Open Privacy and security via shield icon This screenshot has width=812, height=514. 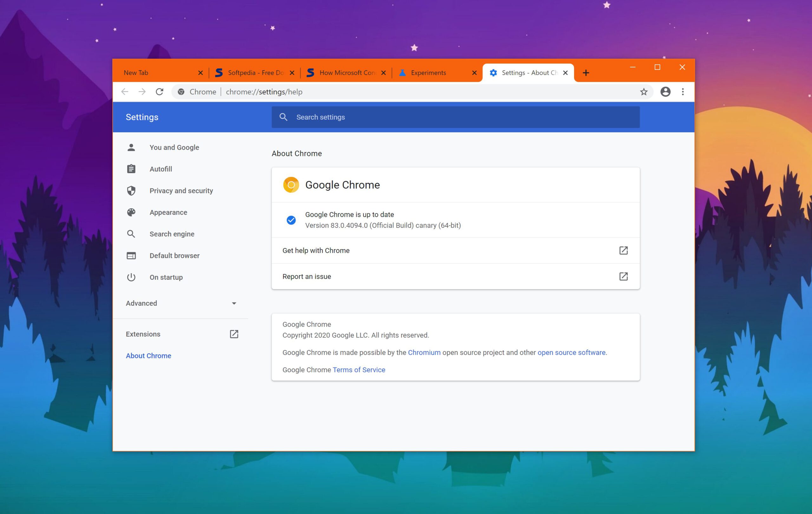(x=131, y=191)
